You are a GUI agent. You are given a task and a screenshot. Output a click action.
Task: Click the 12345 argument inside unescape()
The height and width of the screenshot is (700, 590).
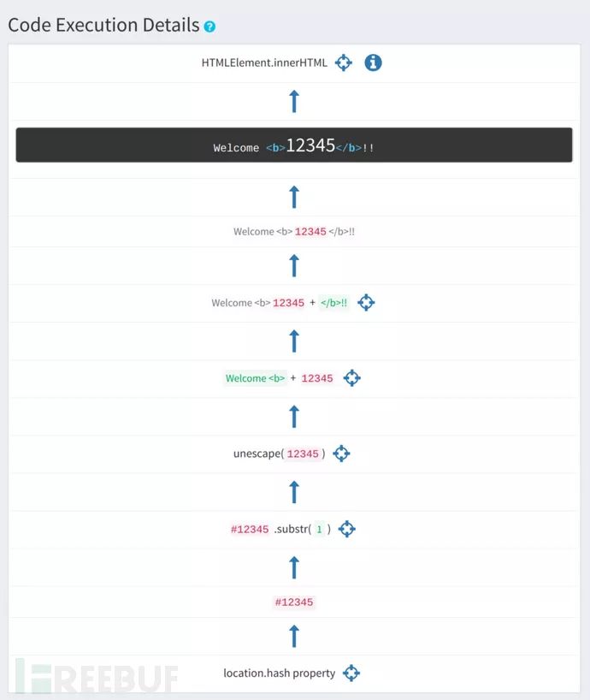[x=303, y=454]
